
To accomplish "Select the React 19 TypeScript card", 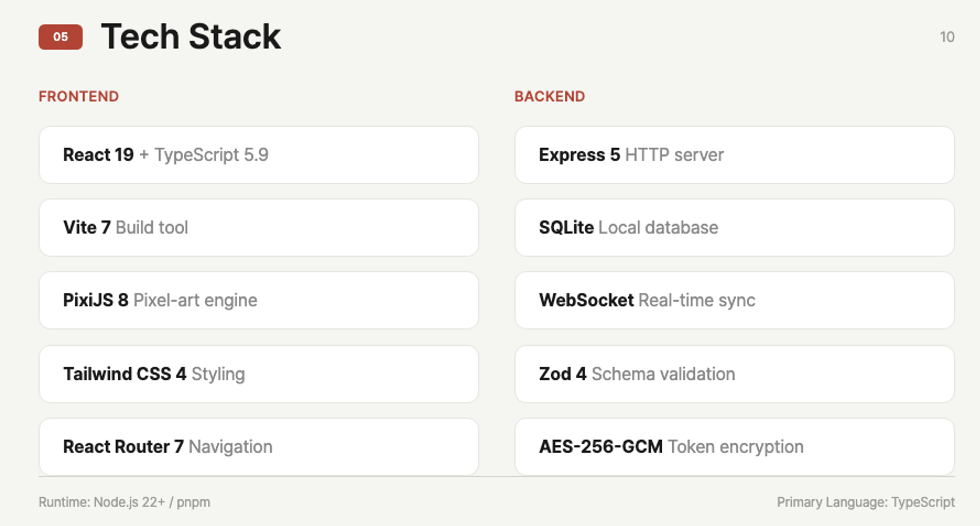I will [258, 155].
